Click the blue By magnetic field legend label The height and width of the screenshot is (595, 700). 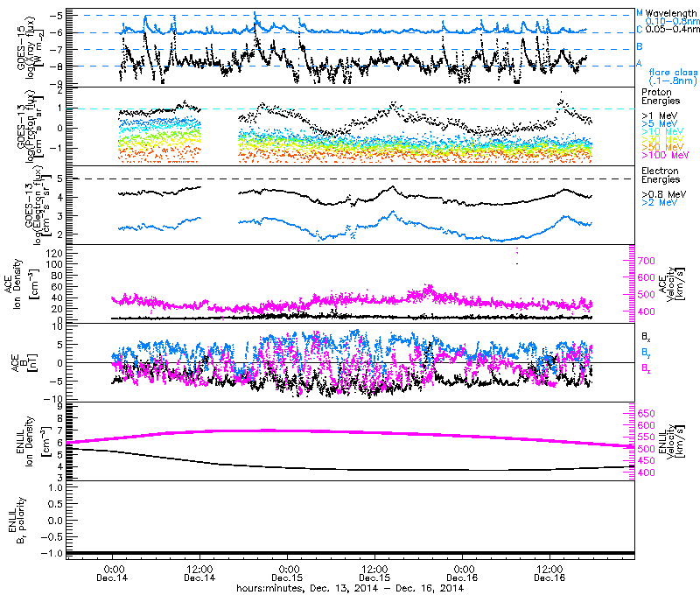(646, 353)
